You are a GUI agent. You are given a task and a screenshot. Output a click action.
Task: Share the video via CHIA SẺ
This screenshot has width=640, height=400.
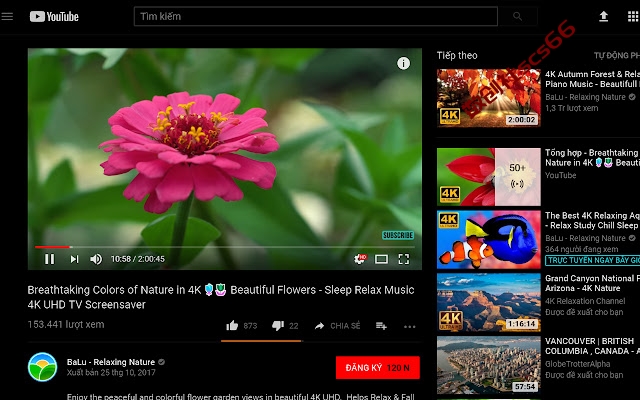338,326
